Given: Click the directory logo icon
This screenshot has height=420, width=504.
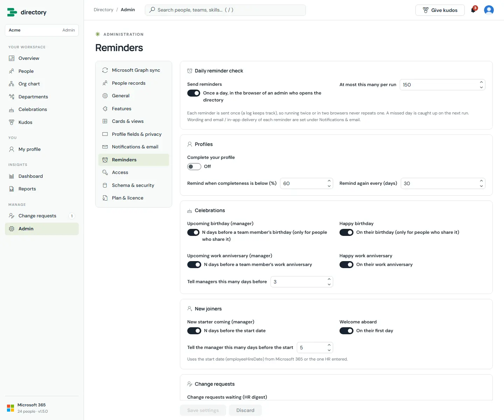Looking at the screenshot, I should point(12,12).
